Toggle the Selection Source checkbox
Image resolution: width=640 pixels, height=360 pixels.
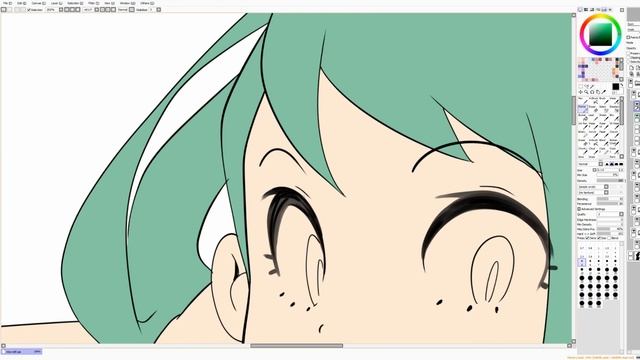(x=628, y=62)
